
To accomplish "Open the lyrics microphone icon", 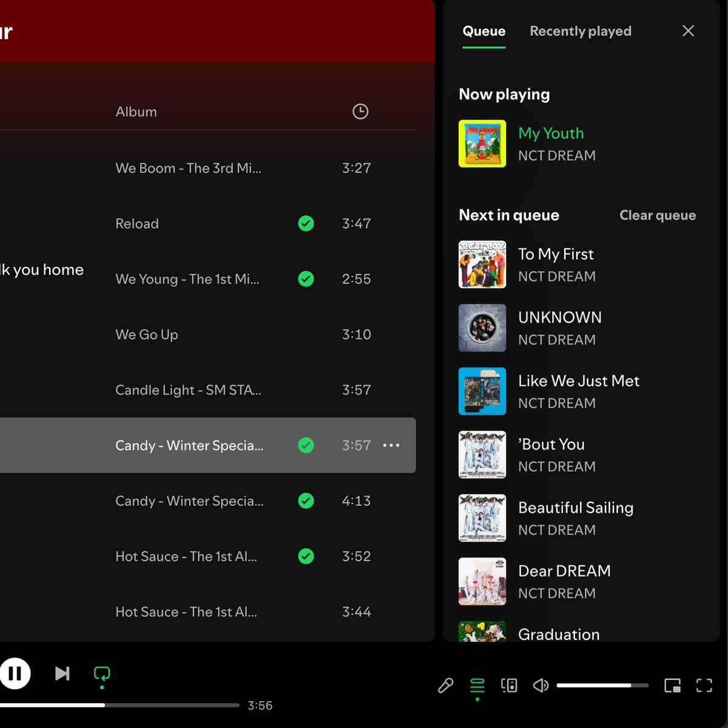I will coord(445,686).
